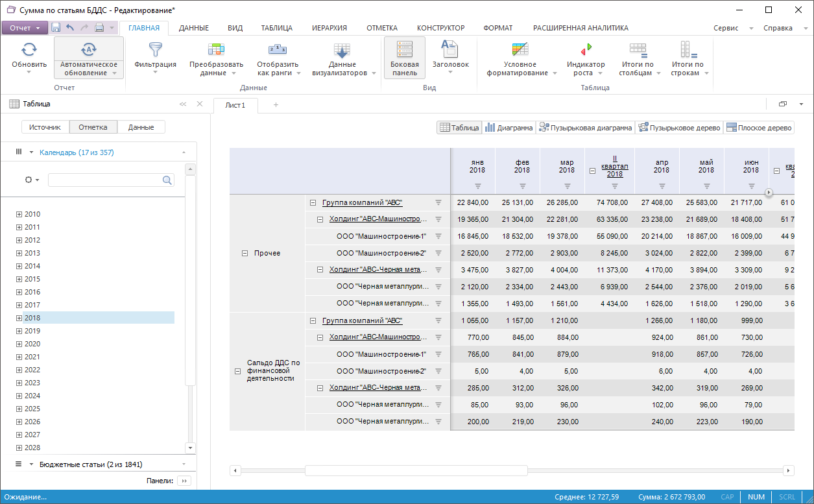Expand the 2018 year tree node
Screen dimensions: 814x504
pos(19,318)
